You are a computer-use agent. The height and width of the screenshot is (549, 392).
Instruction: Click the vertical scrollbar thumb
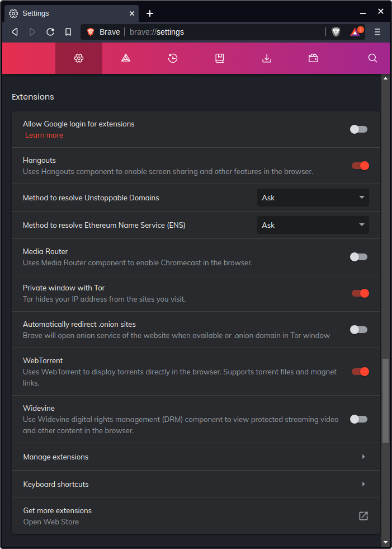click(385, 401)
